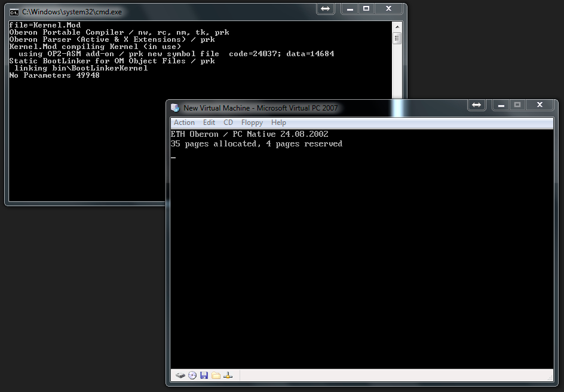564x392 pixels.
Task: Click the double-arrow button in the cmd.exe title bar
Action: click(x=326, y=8)
